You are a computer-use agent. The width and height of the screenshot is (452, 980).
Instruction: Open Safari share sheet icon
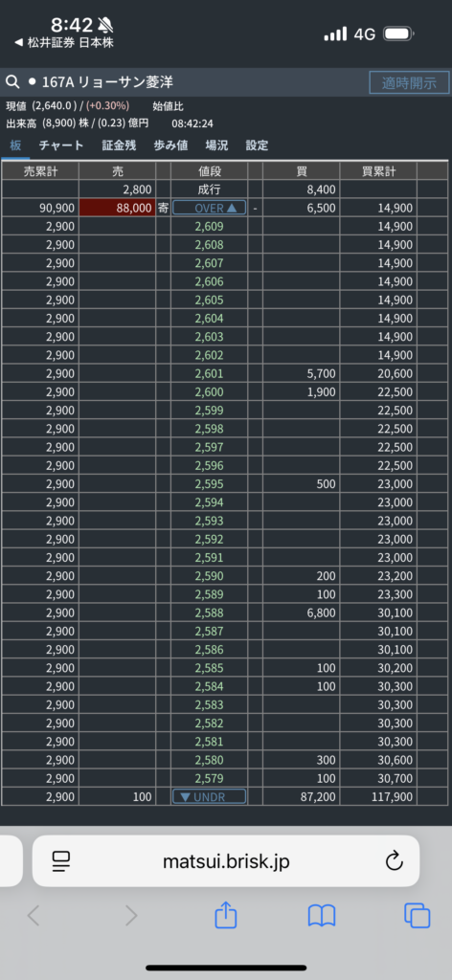(x=226, y=916)
